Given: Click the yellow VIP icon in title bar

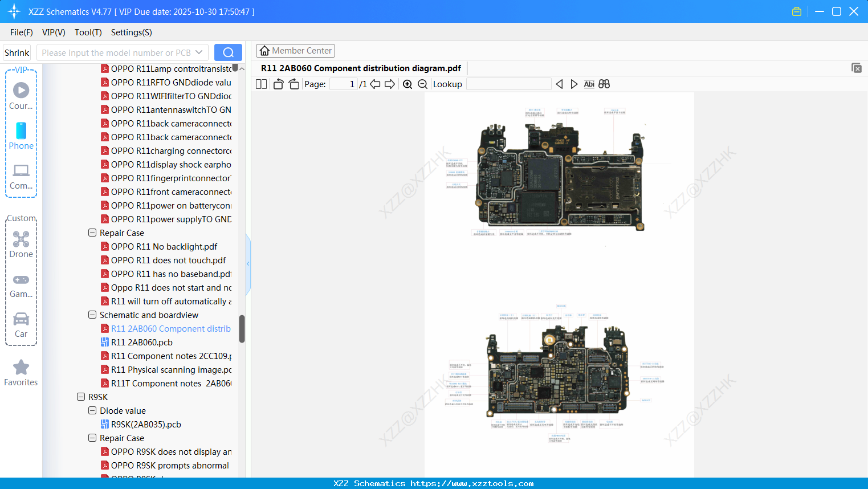Looking at the screenshot, I should pyautogui.click(x=797, y=11).
